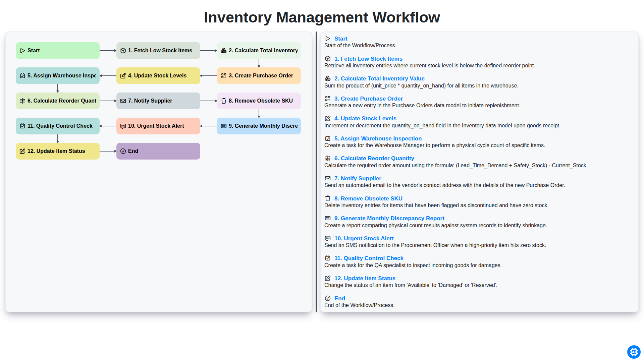
Task: Click the trash icon in Remove Obsolete SKU node
Action: (224, 101)
